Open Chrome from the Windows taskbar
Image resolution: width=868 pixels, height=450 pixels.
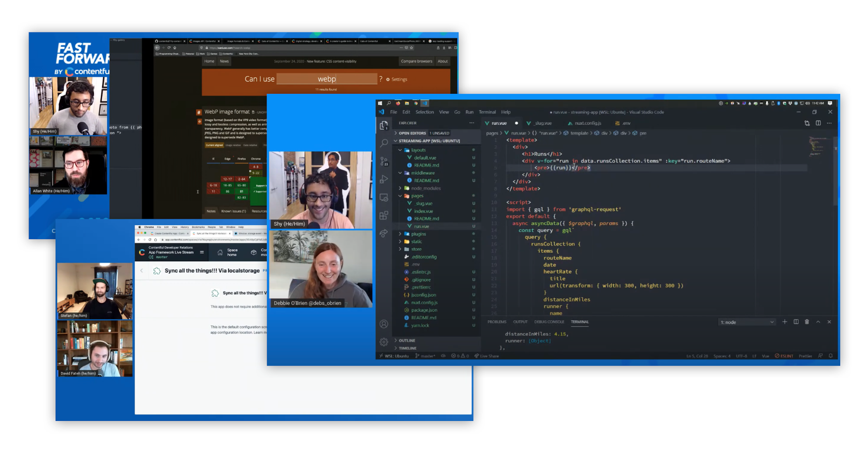click(x=416, y=103)
